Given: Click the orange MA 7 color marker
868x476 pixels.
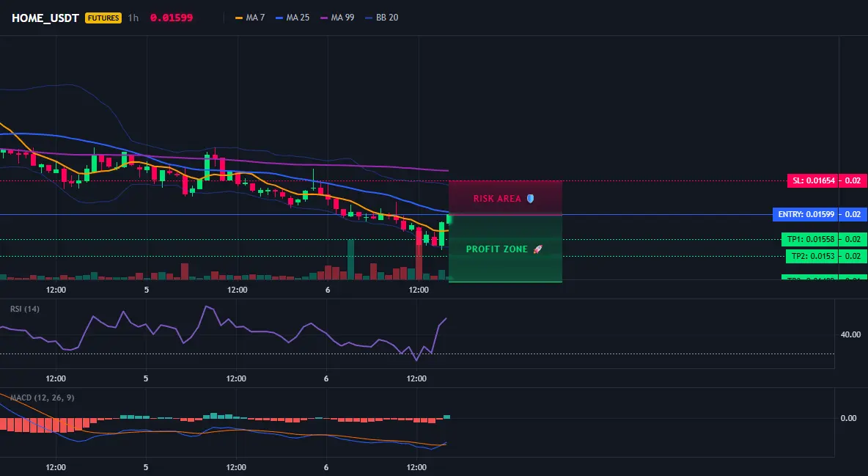Looking at the screenshot, I should click(239, 18).
